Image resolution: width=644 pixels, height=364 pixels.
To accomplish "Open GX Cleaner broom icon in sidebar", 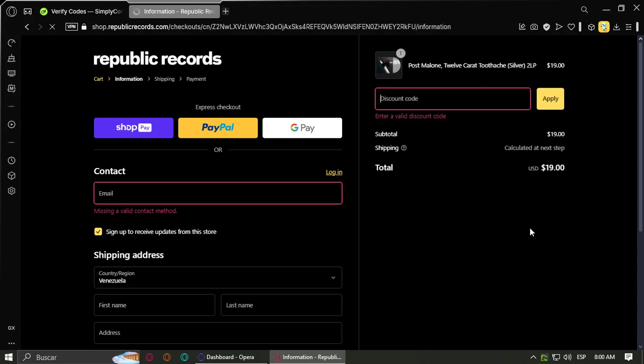I will point(12,58).
